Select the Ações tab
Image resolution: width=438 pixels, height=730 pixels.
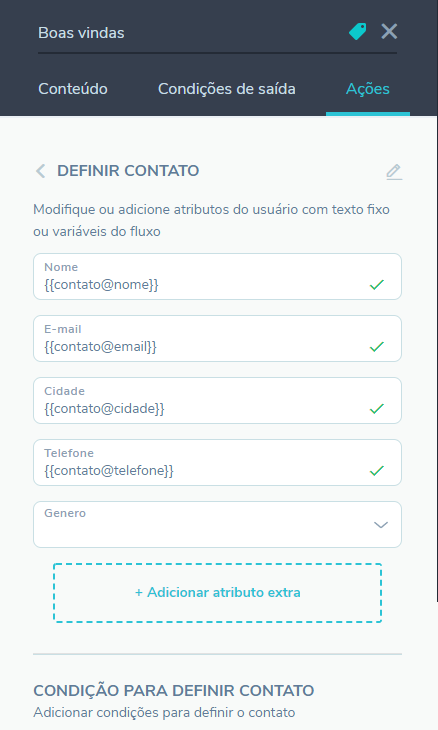click(x=368, y=88)
